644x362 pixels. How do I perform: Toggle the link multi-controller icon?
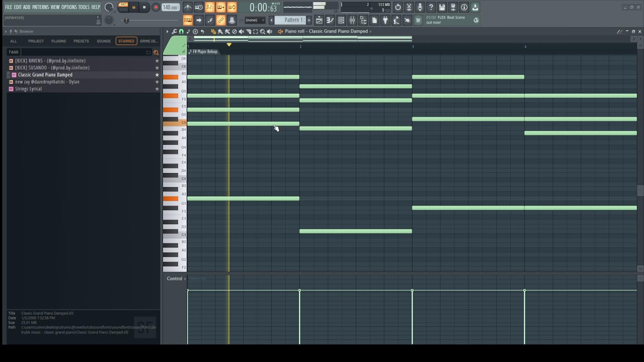[221, 20]
